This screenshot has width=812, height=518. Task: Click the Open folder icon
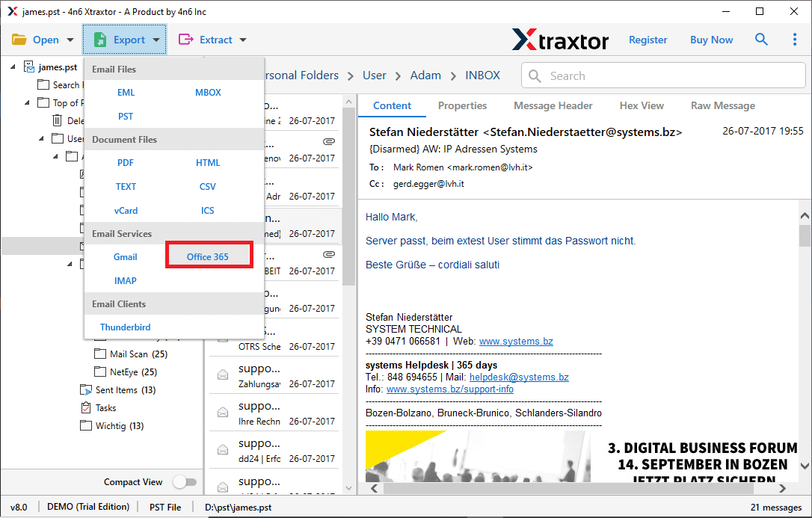[19, 40]
